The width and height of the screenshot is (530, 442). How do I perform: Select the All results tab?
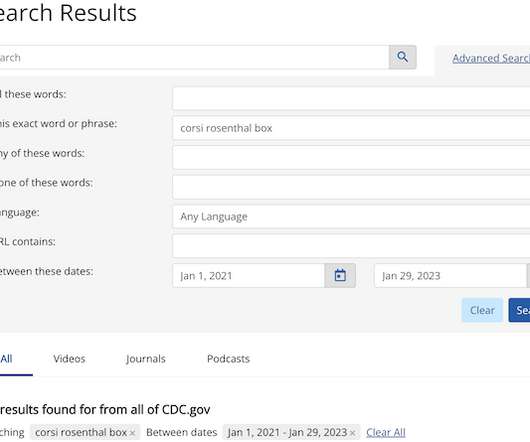click(x=6, y=359)
